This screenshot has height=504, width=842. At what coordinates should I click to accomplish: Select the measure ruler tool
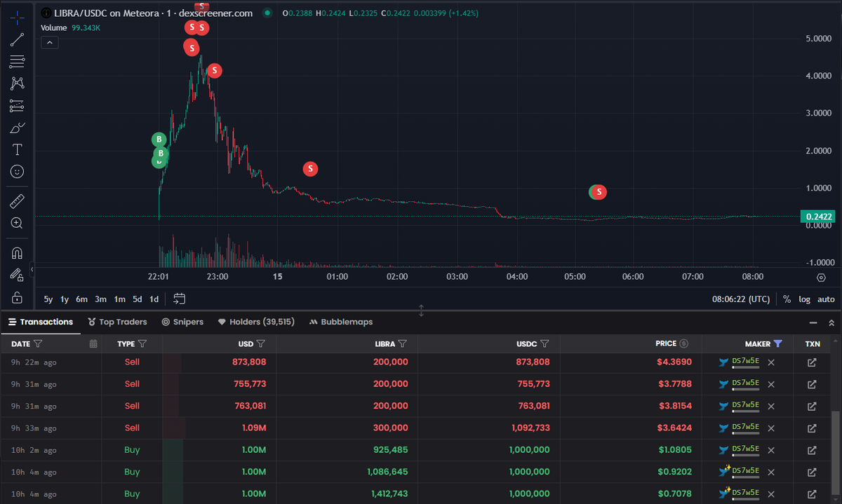pyautogui.click(x=17, y=201)
